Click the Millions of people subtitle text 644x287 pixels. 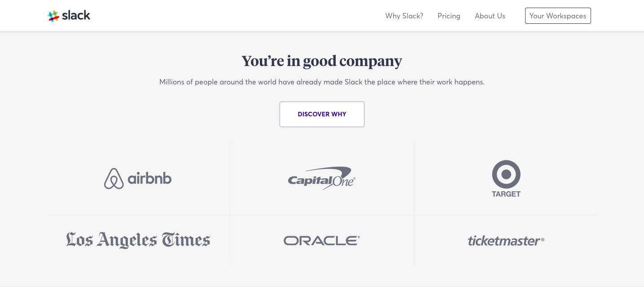322,82
